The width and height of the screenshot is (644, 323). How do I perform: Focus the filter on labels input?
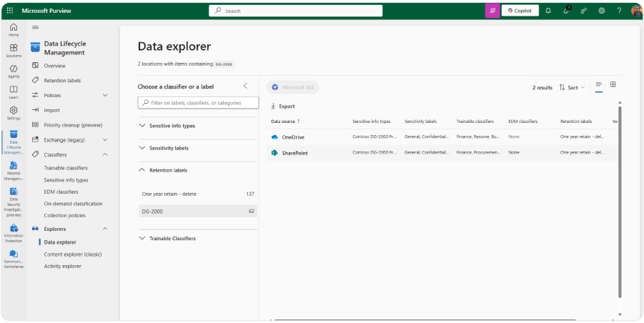199,103
